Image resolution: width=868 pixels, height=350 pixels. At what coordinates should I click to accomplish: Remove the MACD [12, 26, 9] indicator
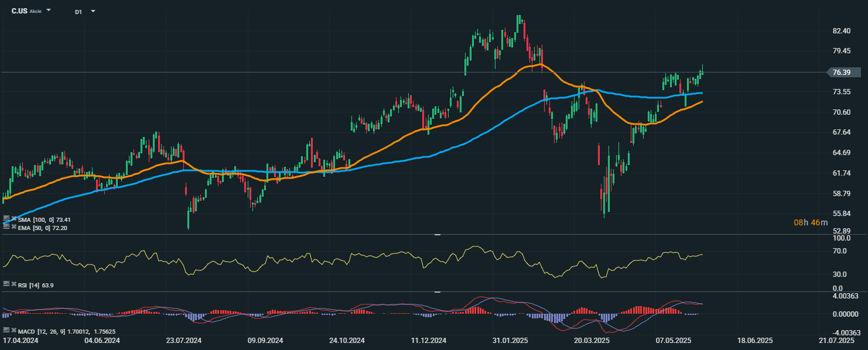tap(14, 331)
